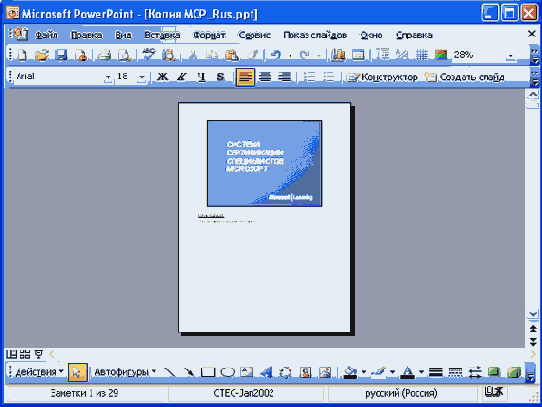Open the Правка menu
542x407 pixels.
[86, 35]
